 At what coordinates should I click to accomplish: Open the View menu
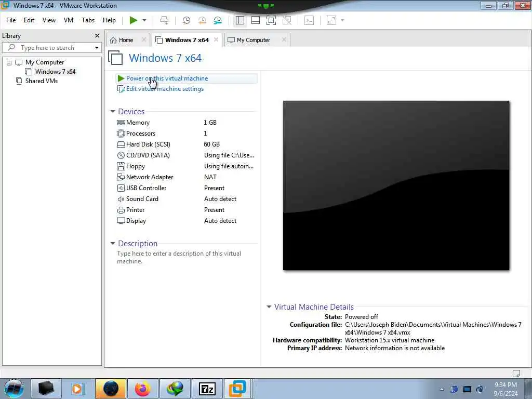coord(49,20)
